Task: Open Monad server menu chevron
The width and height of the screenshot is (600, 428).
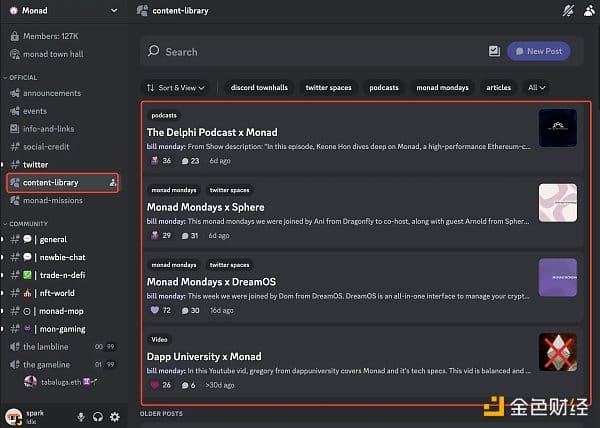Action: coord(114,10)
